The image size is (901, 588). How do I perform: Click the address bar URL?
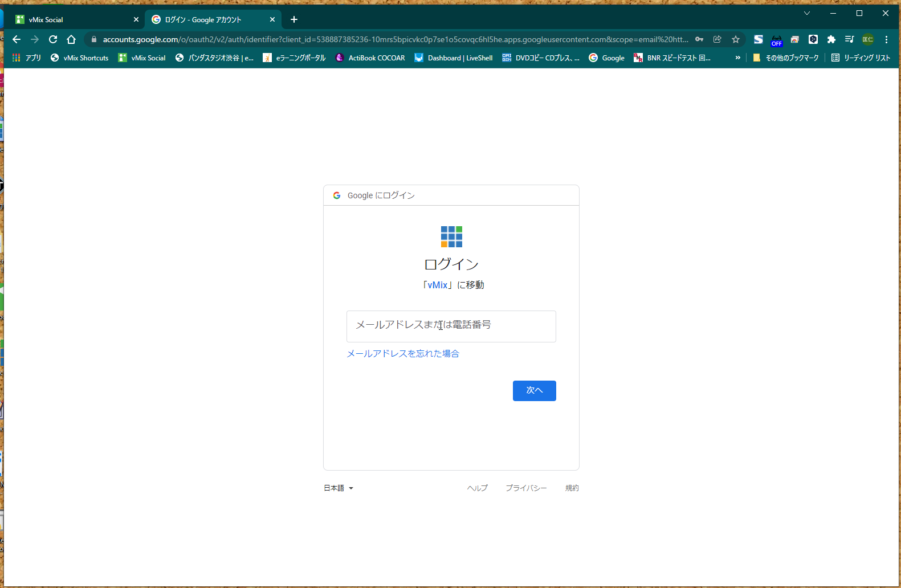click(x=396, y=39)
